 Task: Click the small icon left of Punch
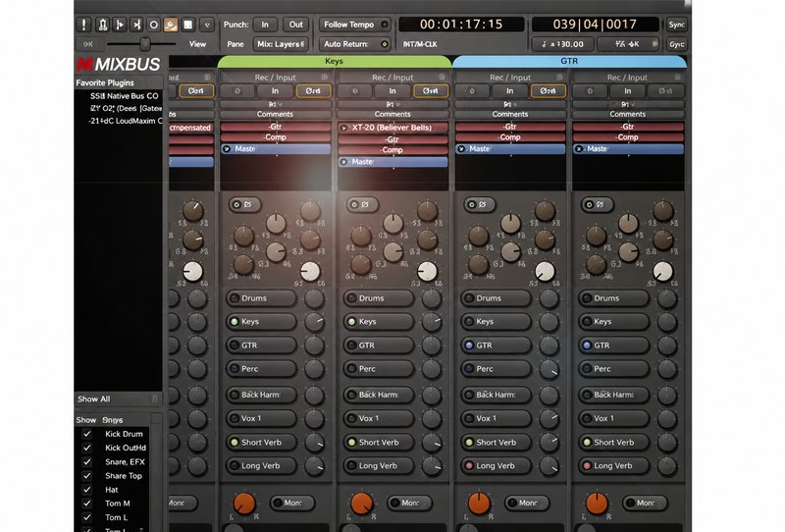coord(207,25)
